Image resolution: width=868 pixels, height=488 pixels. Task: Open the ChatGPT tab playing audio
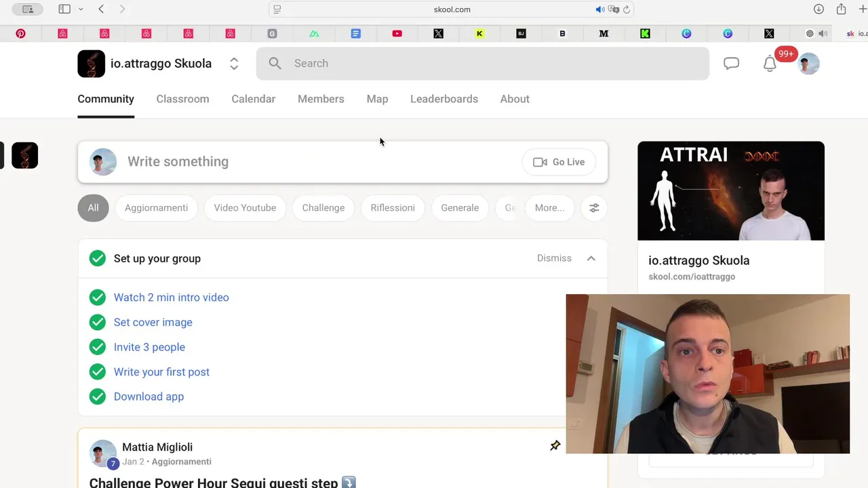[810, 33]
